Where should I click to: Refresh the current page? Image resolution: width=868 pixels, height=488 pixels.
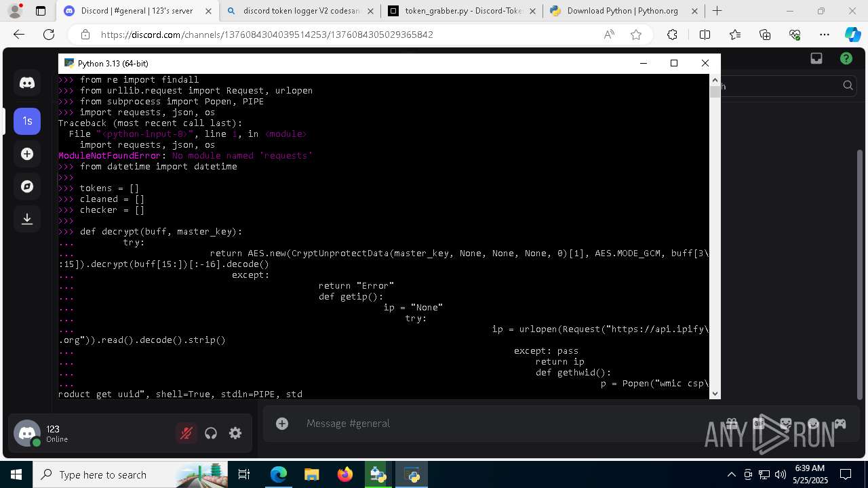49,35
